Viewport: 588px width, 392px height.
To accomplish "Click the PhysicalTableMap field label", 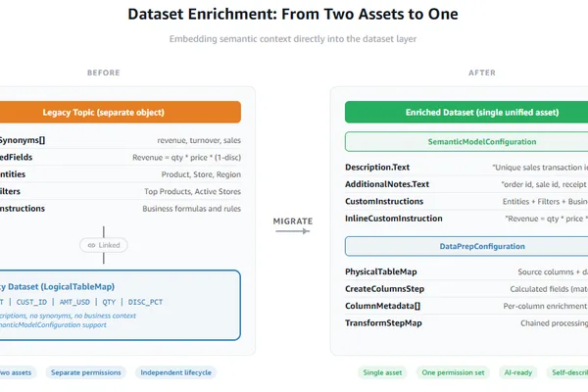I will coord(381,272).
